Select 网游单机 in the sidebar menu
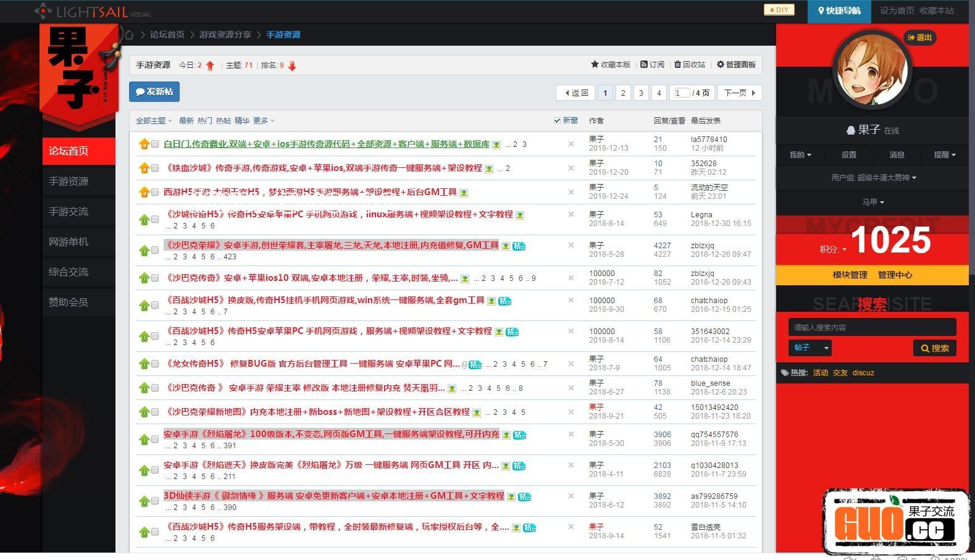Screen dimensions: 975x560 pos(69,242)
